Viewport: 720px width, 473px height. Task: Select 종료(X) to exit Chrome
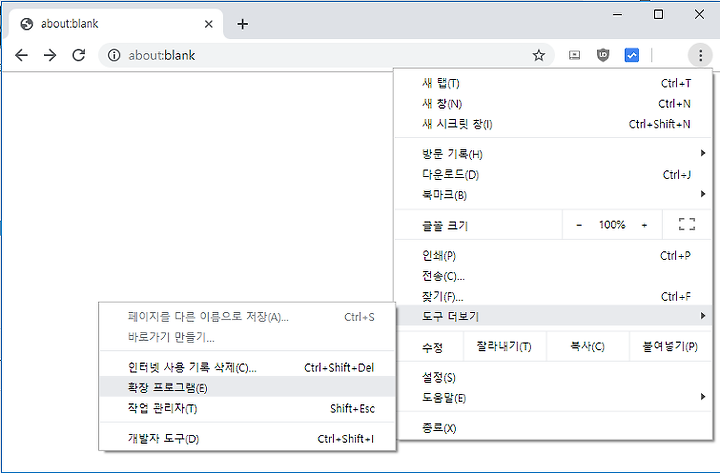coord(553,428)
